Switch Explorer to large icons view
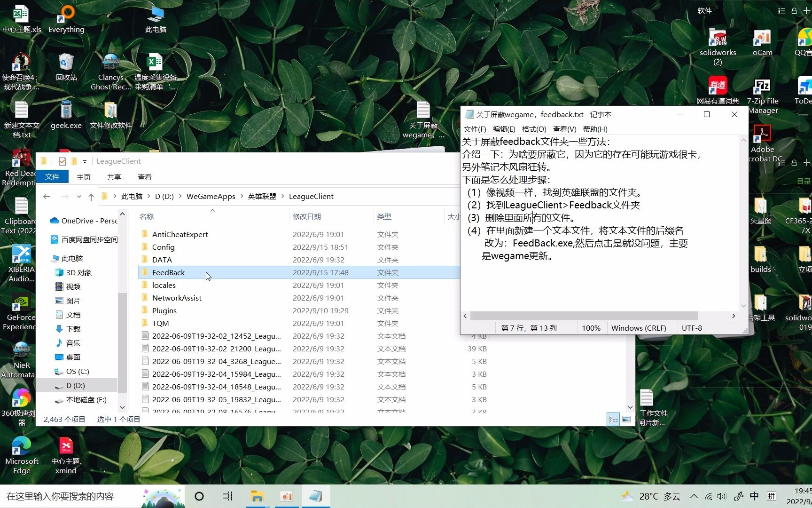Screen dimensions: 812x508 click(x=626, y=419)
